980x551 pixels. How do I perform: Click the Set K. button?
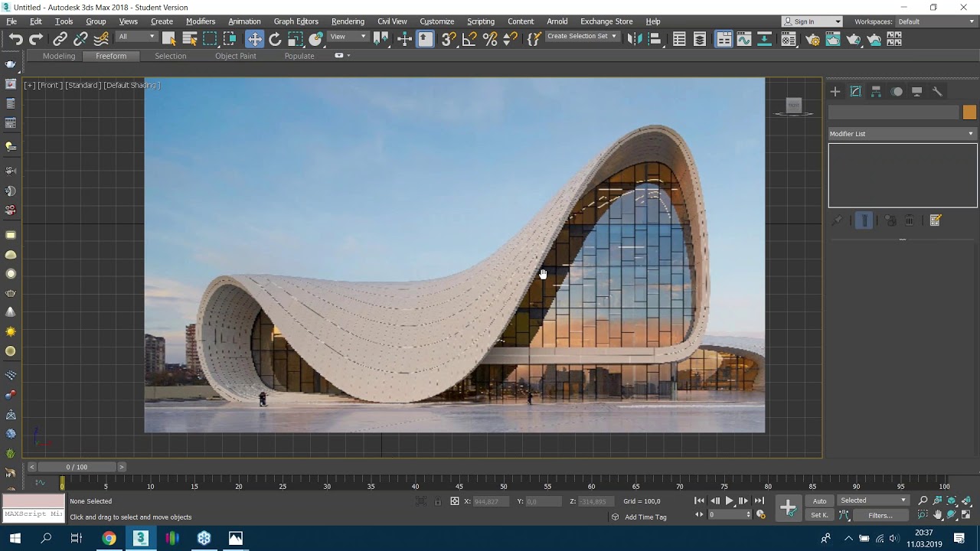tap(820, 515)
